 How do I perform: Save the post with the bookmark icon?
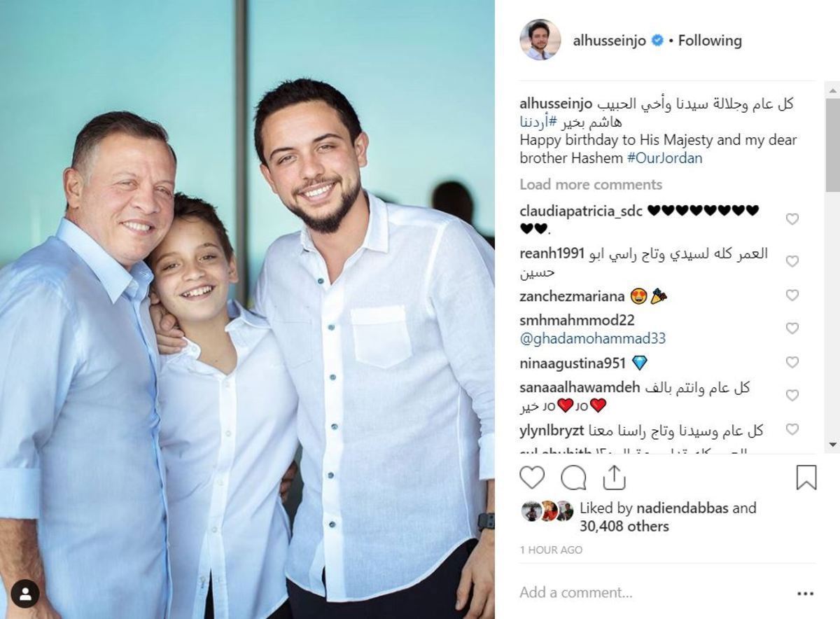[806, 478]
